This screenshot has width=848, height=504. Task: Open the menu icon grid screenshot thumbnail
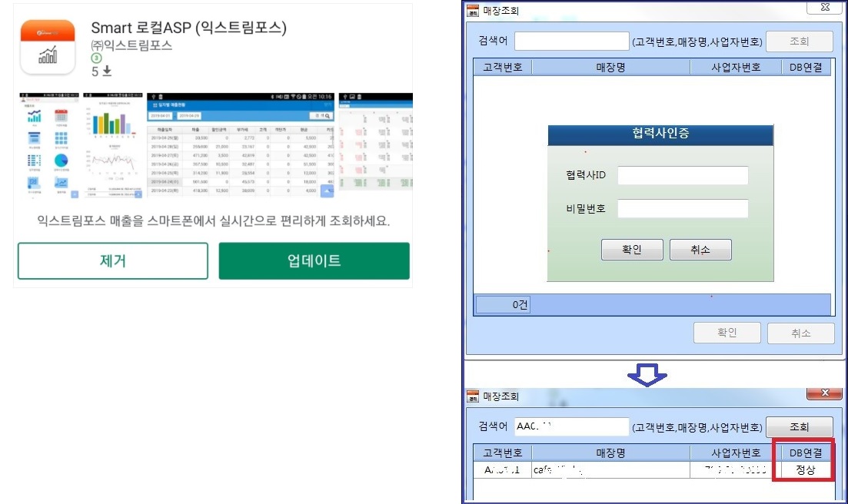pyautogui.click(x=48, y=145)
